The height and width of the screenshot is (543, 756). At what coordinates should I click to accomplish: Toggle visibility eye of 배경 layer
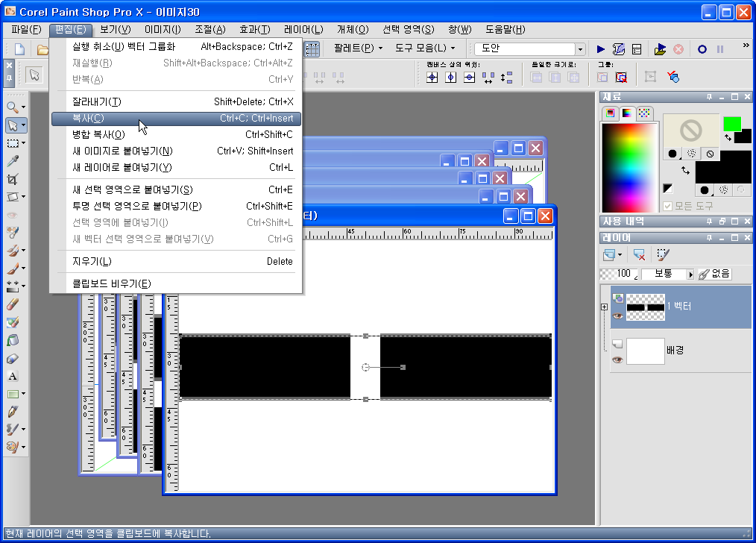[x=617, y=360]
